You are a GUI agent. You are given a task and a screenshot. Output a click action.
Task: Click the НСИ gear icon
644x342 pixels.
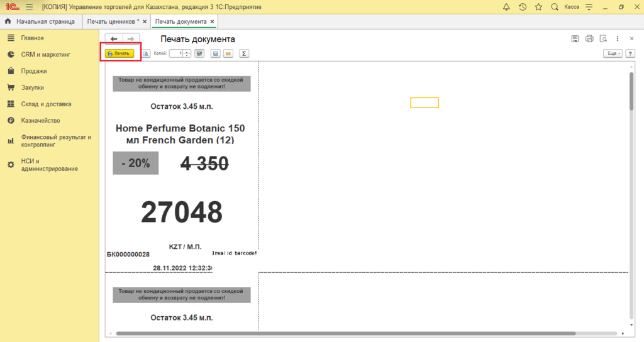coord(11,165)
